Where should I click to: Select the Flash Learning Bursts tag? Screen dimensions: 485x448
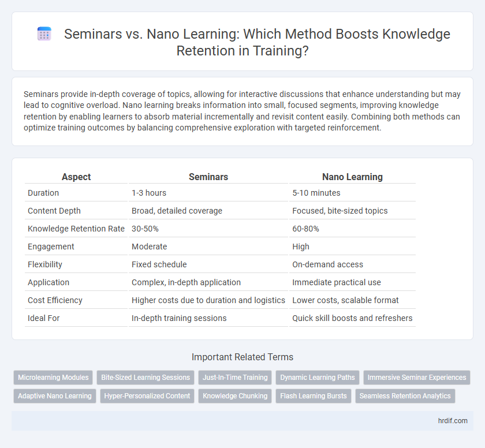click(314, 396)
